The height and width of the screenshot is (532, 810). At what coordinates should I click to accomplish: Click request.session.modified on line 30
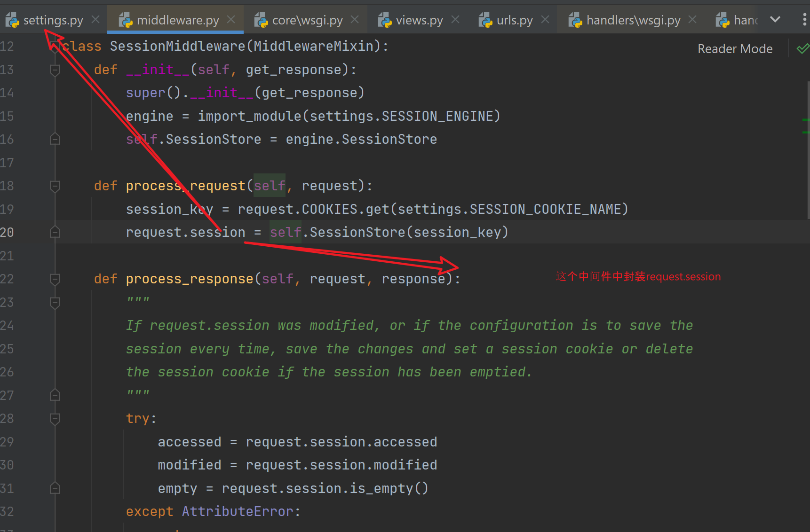point(341,465)
